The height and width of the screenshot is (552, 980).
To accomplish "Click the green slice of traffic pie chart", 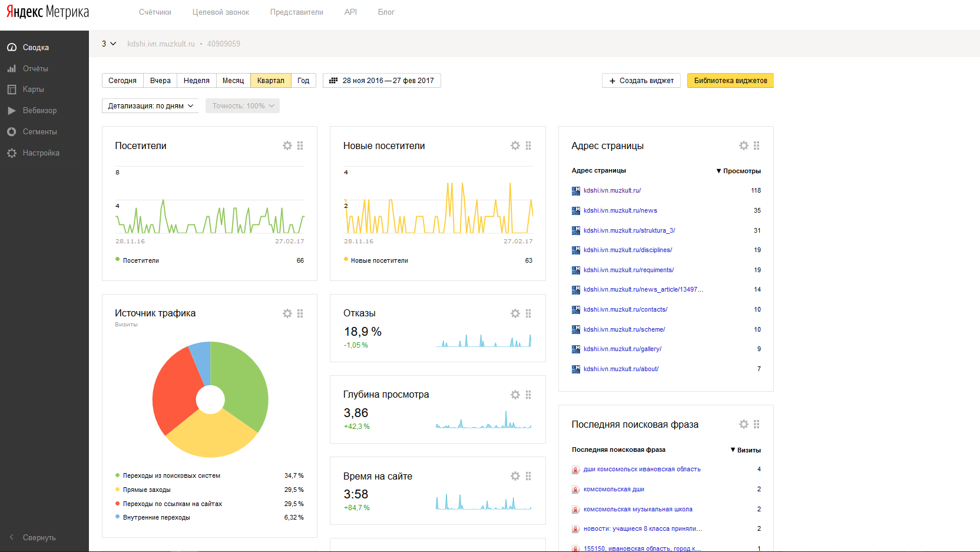I will [x=241, y=383].
